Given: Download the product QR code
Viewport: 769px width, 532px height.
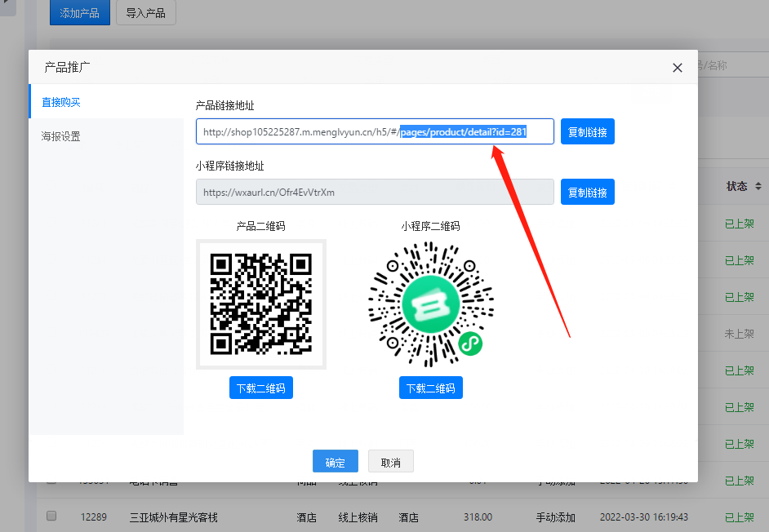Looking at the screenshot, I should coord(261,388).
